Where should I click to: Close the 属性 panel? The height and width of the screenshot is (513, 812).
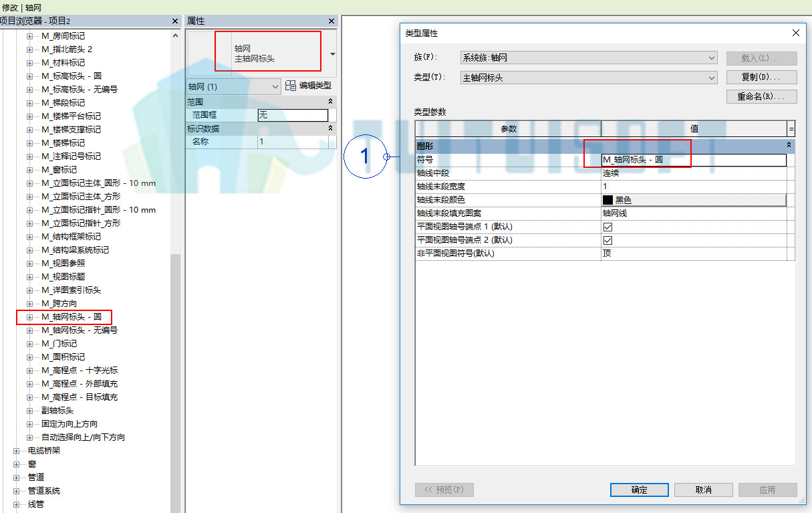tap(333, 21)
